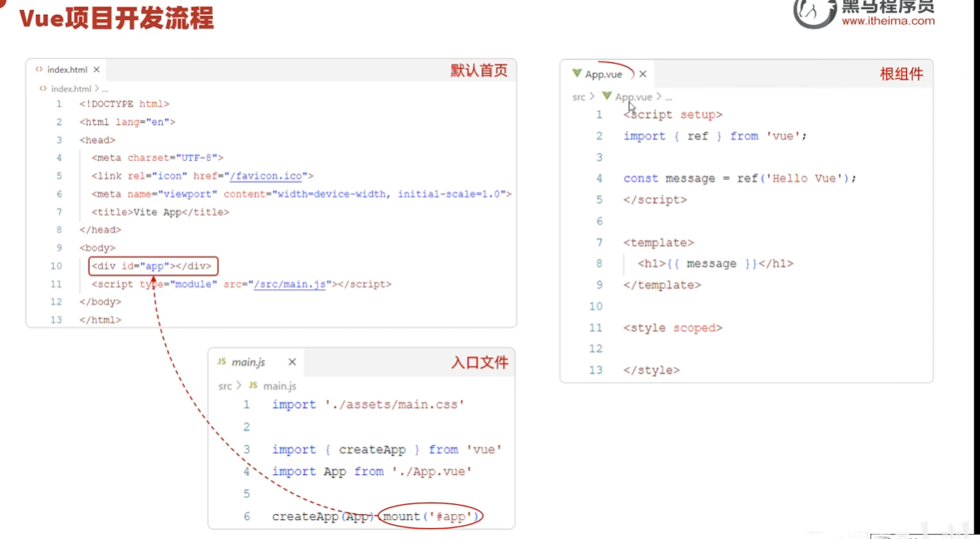Click the <template> opening tag line
This screenshot has height=539, width=980.
659,243
